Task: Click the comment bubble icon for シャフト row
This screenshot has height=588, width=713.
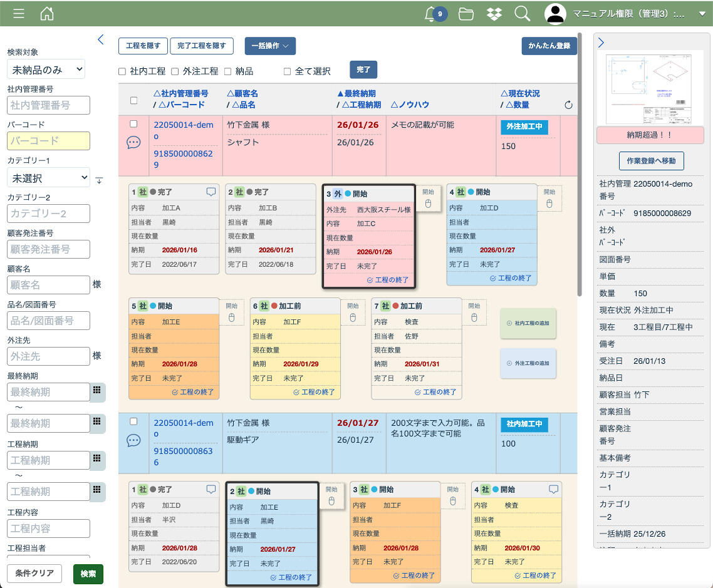Action: click(x=133, y=143)
